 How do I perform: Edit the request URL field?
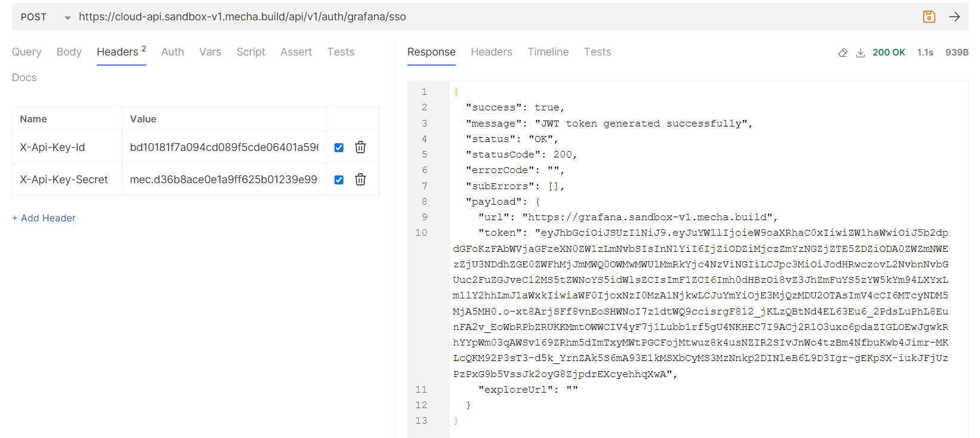click(x=496, y=17)
